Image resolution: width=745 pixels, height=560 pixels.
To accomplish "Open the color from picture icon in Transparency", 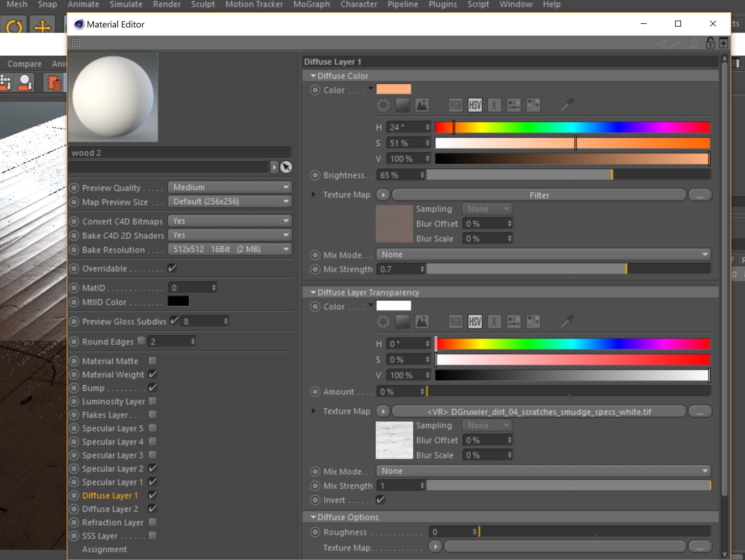I will (x=422, y=322).
